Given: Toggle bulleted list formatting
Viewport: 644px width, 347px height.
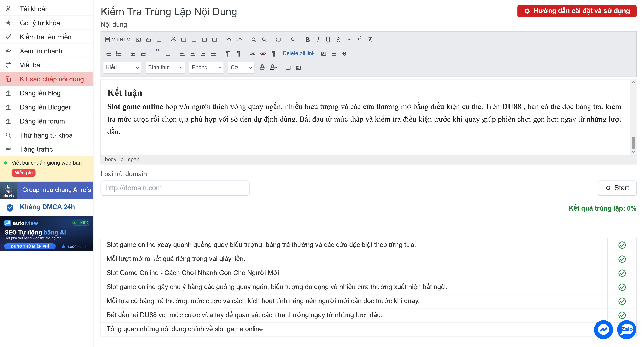Looking at the screenshot, I should [118, 54].
